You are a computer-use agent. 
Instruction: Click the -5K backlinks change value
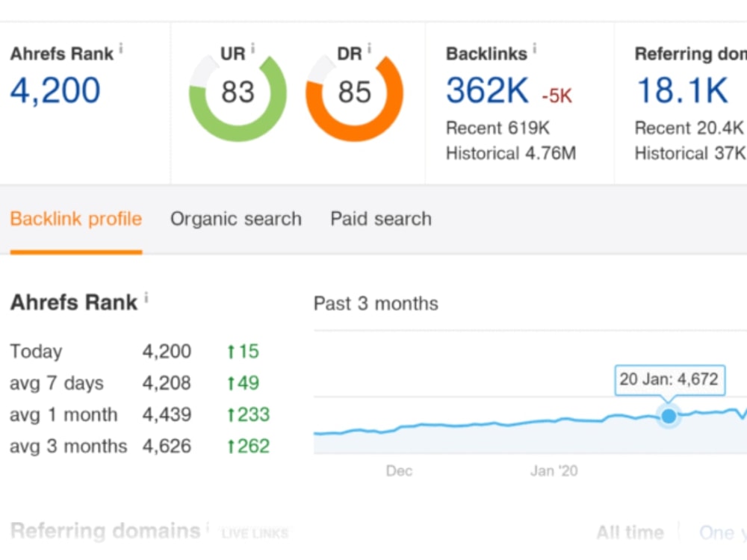click(557, 96)
